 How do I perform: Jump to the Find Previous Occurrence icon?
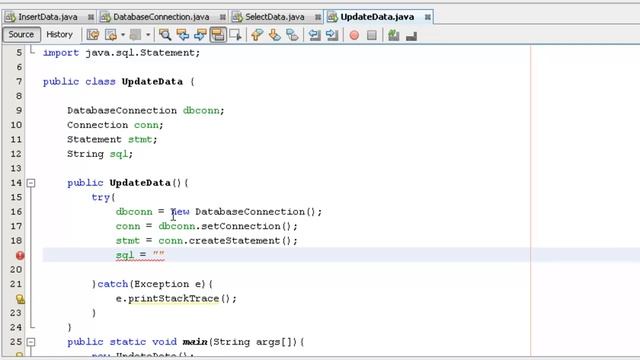coord(182,35)
